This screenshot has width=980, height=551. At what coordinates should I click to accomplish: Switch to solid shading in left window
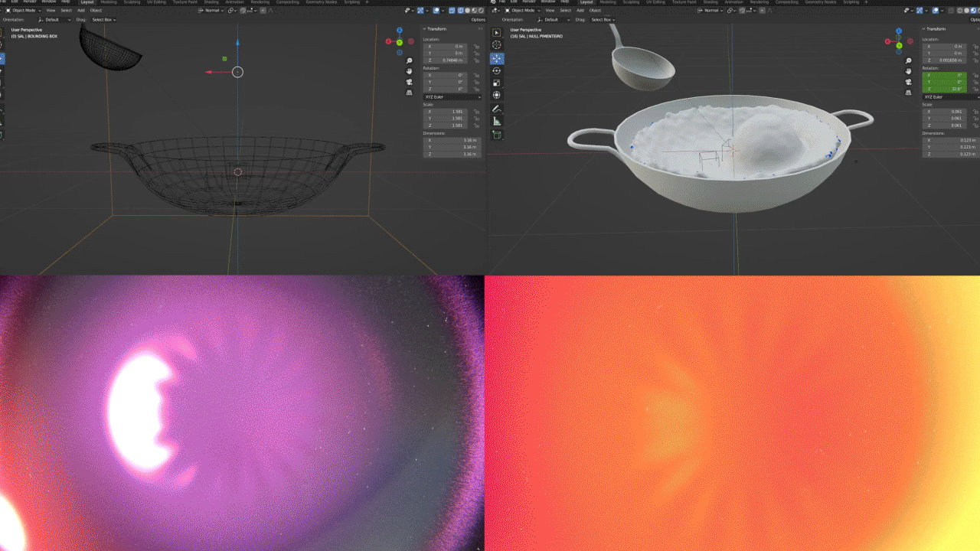tap(467, 11)
